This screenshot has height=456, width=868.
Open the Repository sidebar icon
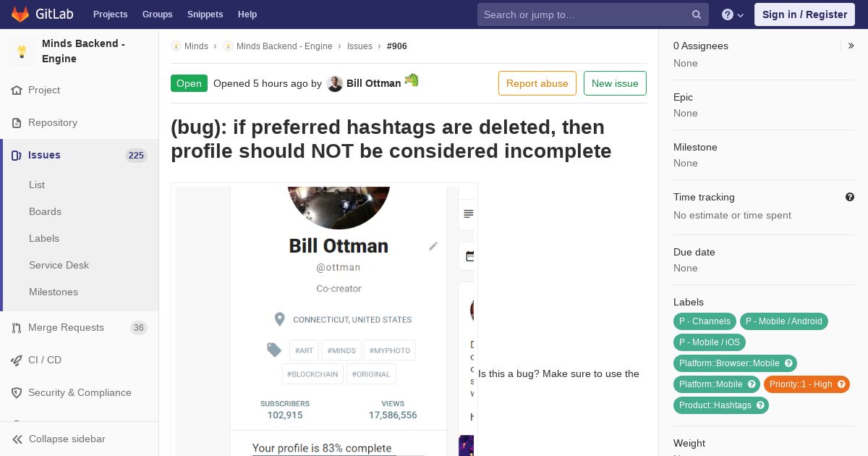coord(17,123)
